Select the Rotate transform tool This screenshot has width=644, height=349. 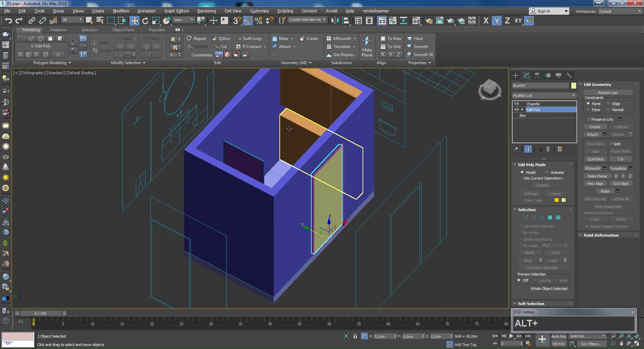[145, 21]
